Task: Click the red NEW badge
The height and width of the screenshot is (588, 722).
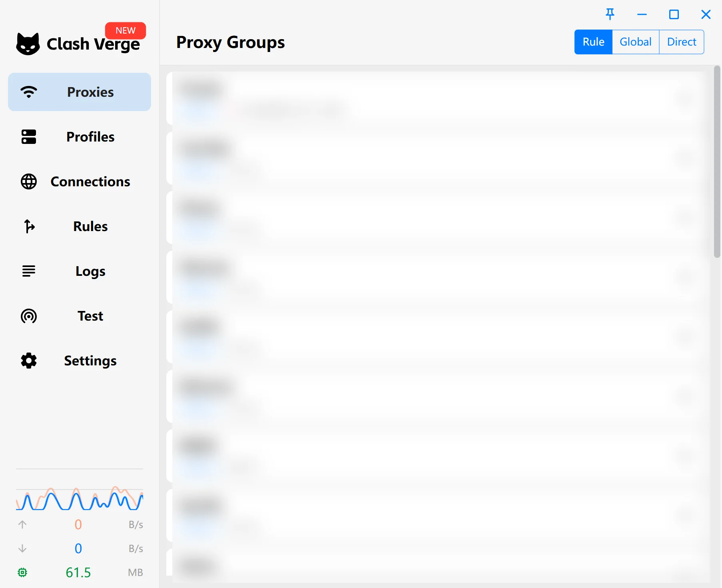Action: 126,30
